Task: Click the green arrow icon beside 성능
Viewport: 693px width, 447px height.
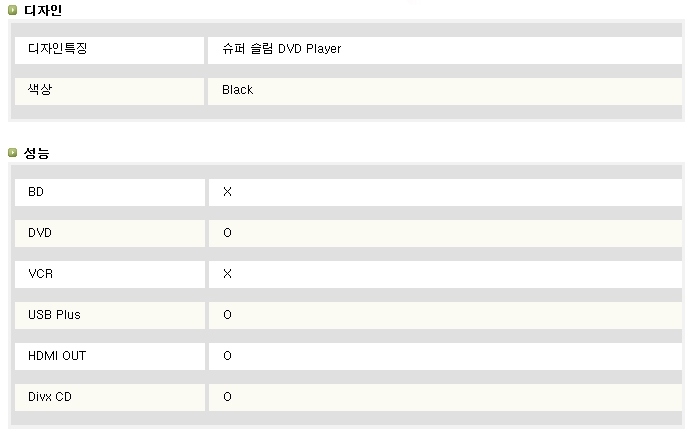Action: 12,153
